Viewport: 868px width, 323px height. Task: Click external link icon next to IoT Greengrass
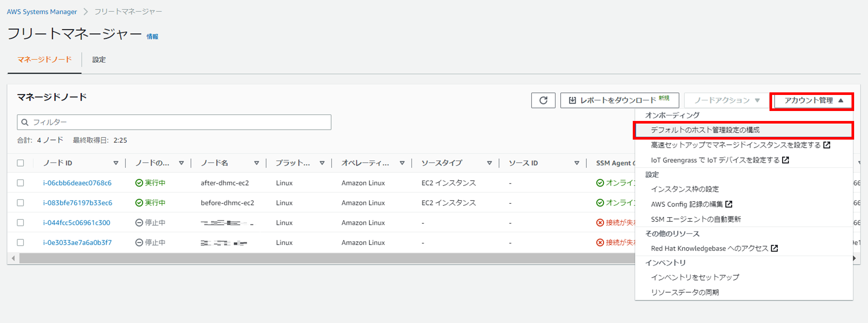point(786,160)
